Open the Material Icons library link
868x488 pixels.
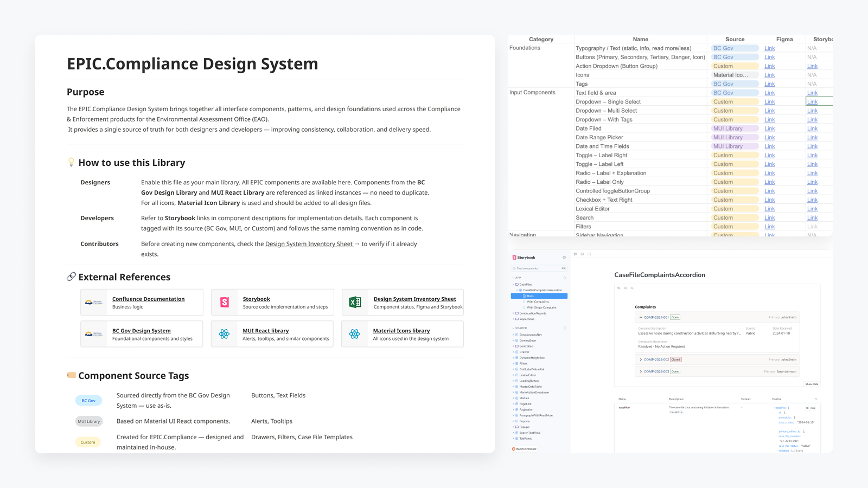[x=401, y=330]
